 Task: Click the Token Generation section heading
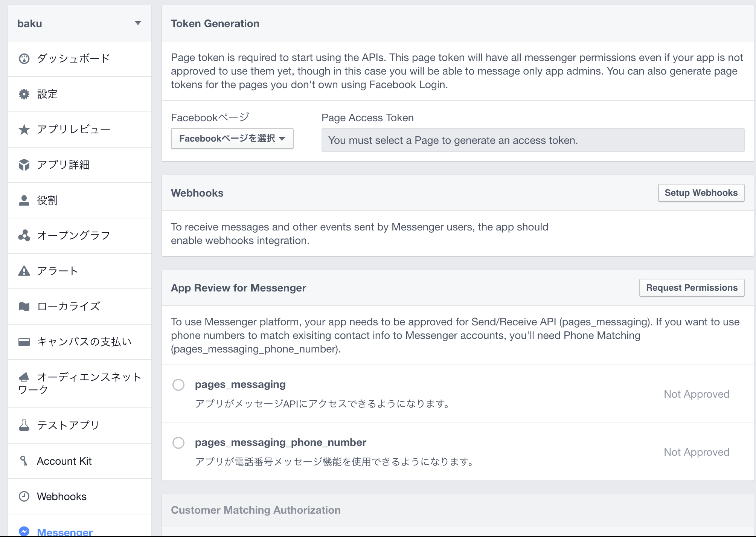[x=215, y=23]
